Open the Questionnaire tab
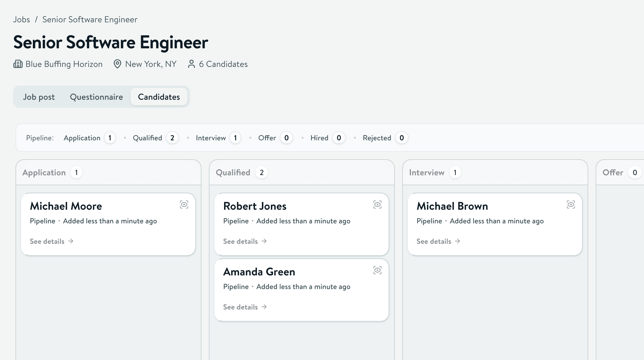Viewport: 644px width, 360px height. 96,97
